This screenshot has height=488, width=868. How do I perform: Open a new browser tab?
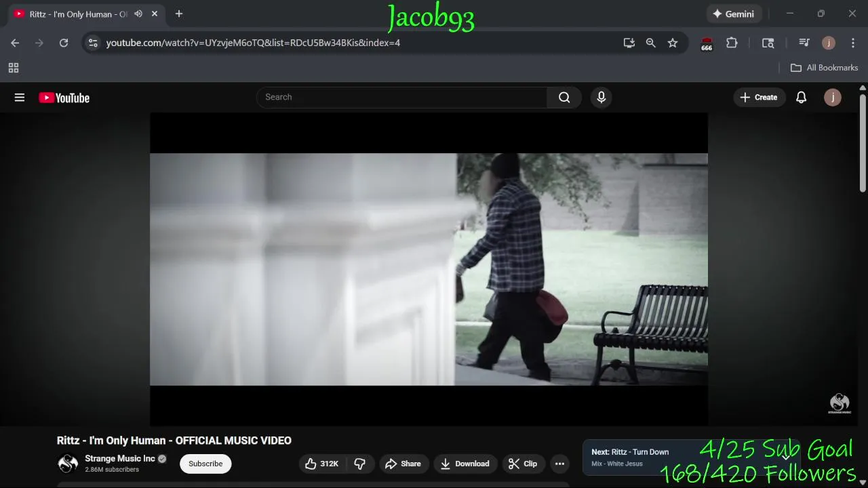(x=179, y=14)
